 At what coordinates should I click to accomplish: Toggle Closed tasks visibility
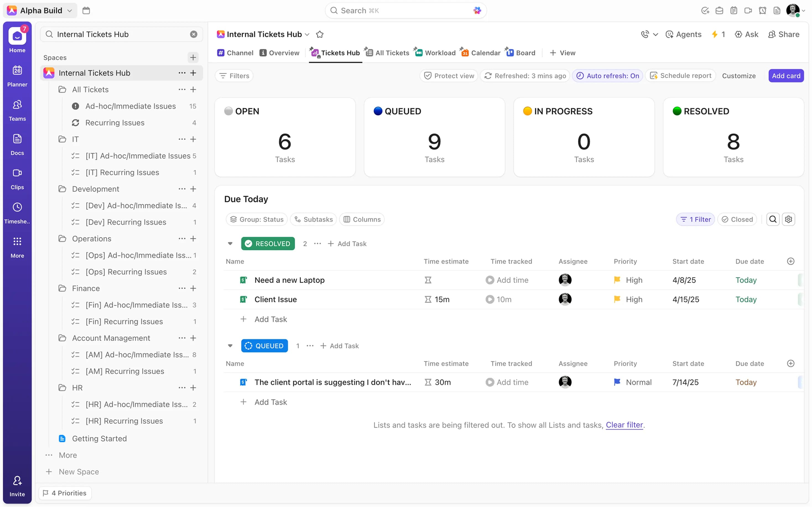pos(737,219)
